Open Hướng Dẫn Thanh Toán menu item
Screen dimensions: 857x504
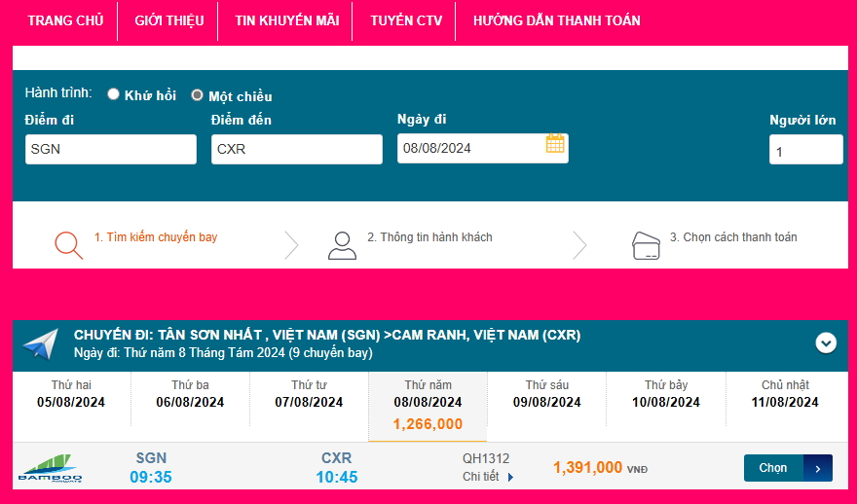tap(556, 20)
